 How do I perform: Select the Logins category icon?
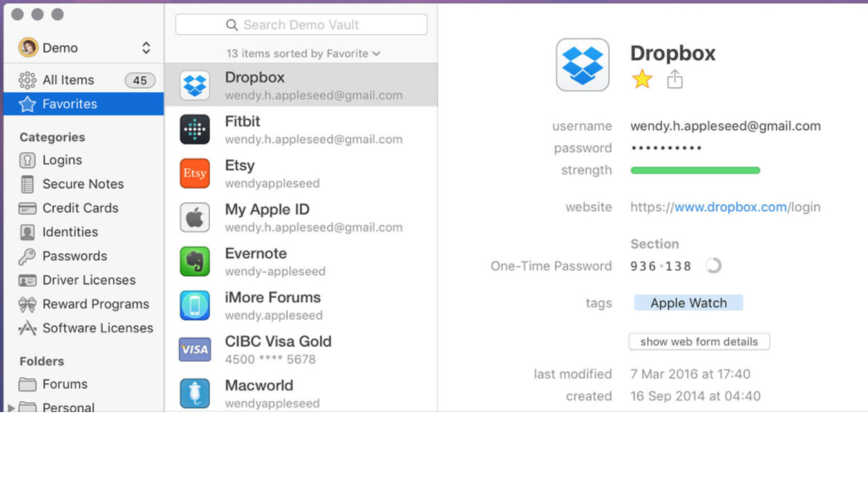27,160
